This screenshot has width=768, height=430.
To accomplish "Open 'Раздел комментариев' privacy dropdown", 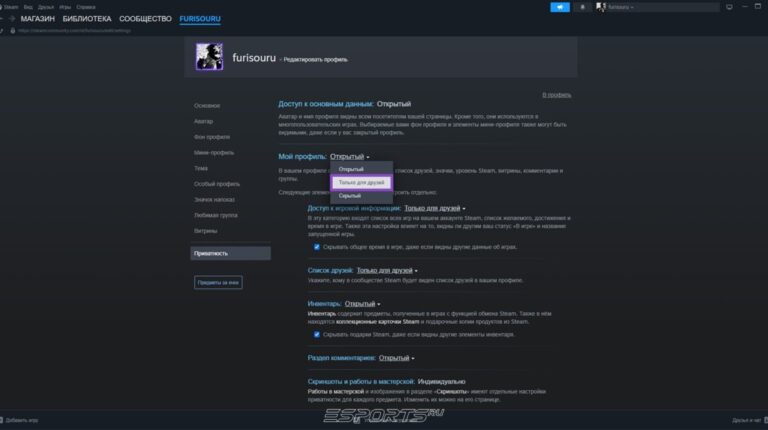I will click(397, 357).
